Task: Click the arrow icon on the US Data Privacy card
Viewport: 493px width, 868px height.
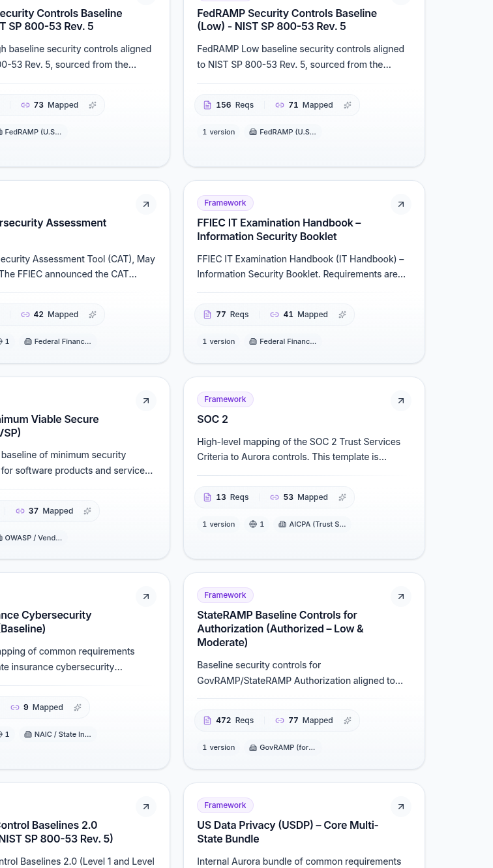Action: tap(400, 807)
